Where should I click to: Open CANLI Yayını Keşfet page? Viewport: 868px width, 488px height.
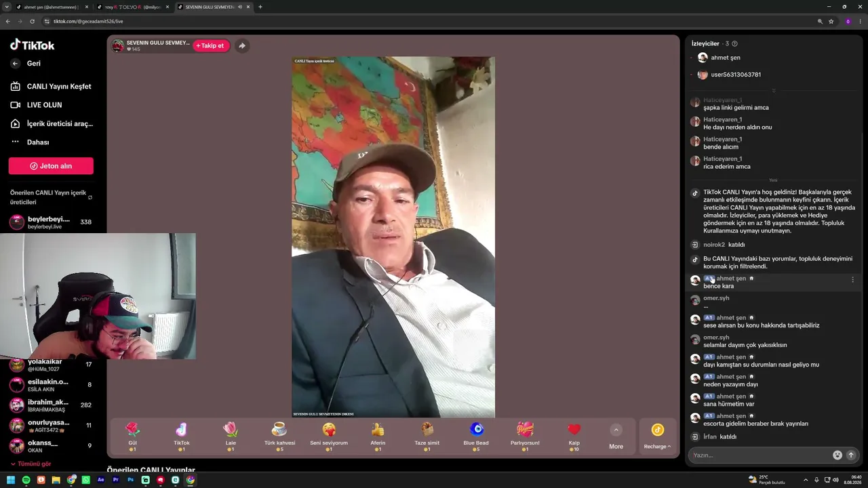51,86
